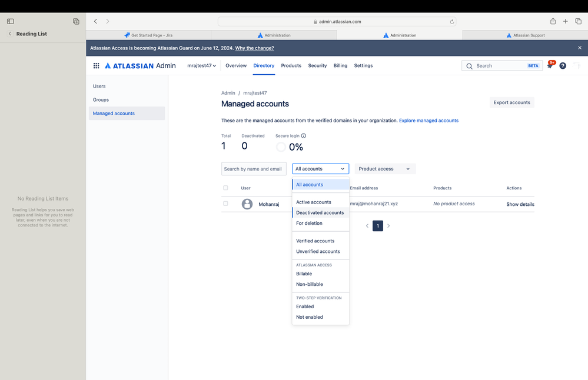The image size is (588, 380).
Task: Click the mrajtest47 breadcrumb link
Action: (x=255, y=93)
